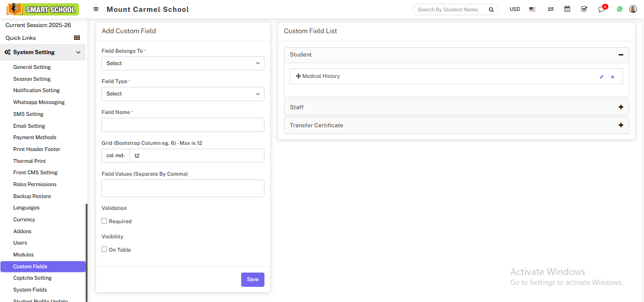Screen dimensions: 644x302
Task: Open the Field Belongs To dropdown
Action: 183,63
